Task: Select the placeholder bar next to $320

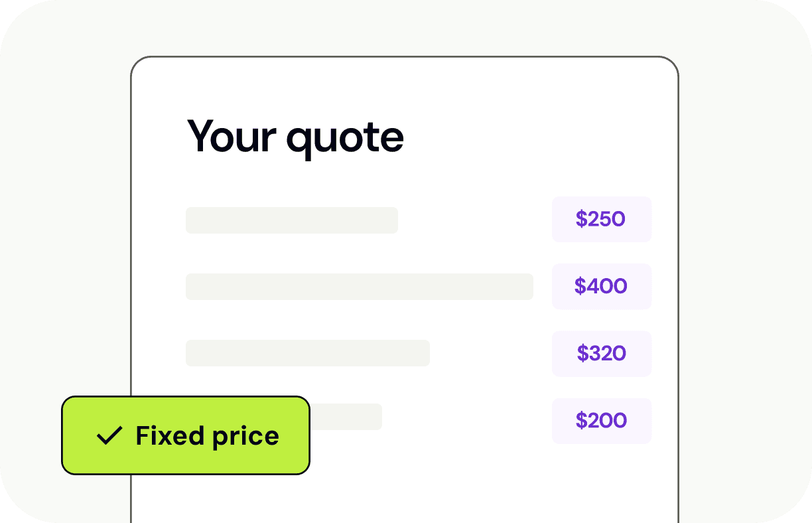Action: pos(307,353)
